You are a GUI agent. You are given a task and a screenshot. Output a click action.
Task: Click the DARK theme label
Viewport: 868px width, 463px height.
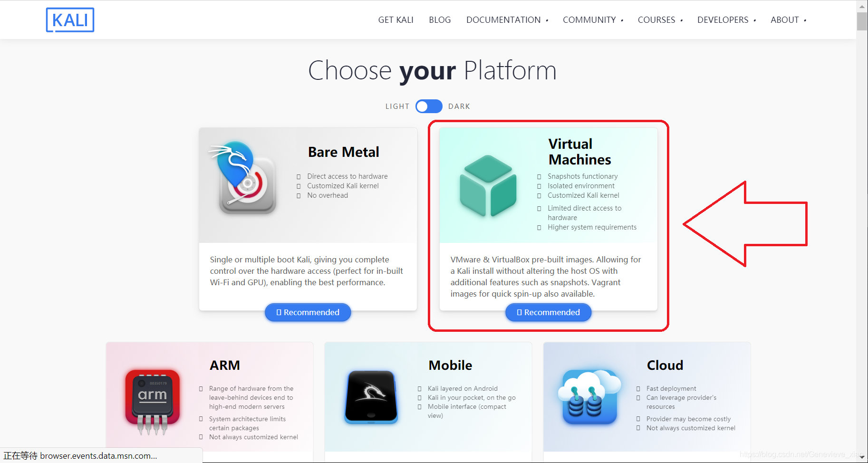click(x=459, y=106)
